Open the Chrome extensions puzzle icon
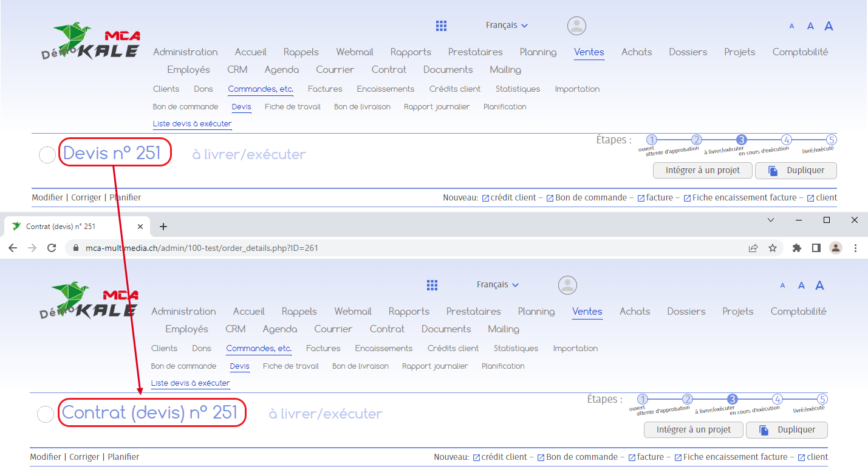Viewport: 868px width, 472px height. (797, 248)
